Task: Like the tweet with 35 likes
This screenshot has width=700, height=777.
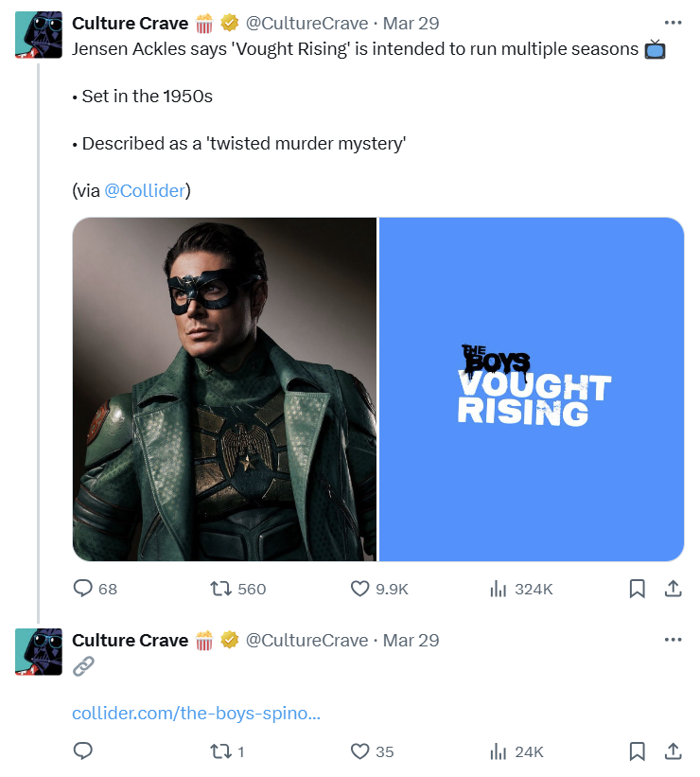Action: click(x=359, y=751)
